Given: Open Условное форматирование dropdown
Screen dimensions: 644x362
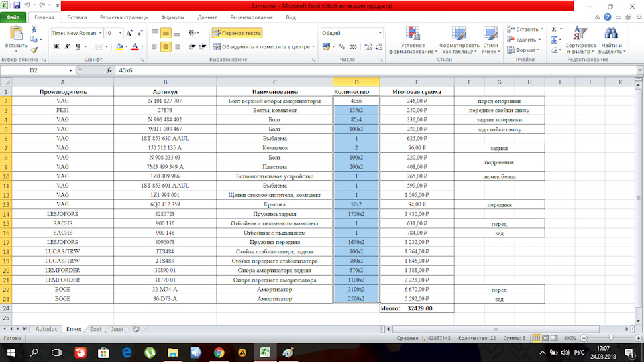Looking at the screenshot, I should click(x=413, y=40).
